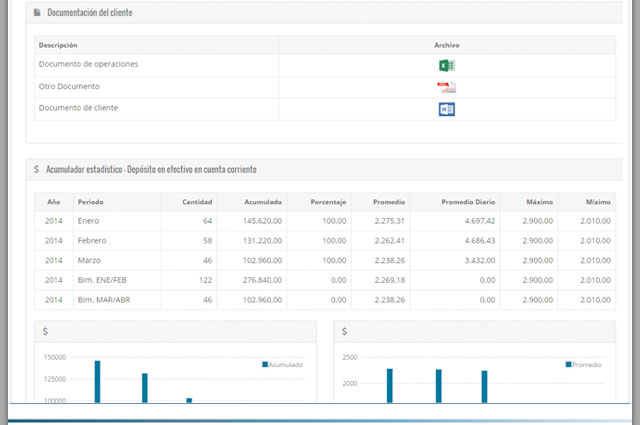This screenshot has width=640, height=425.
Task: Click the Año column header
Action: [53, 202]
